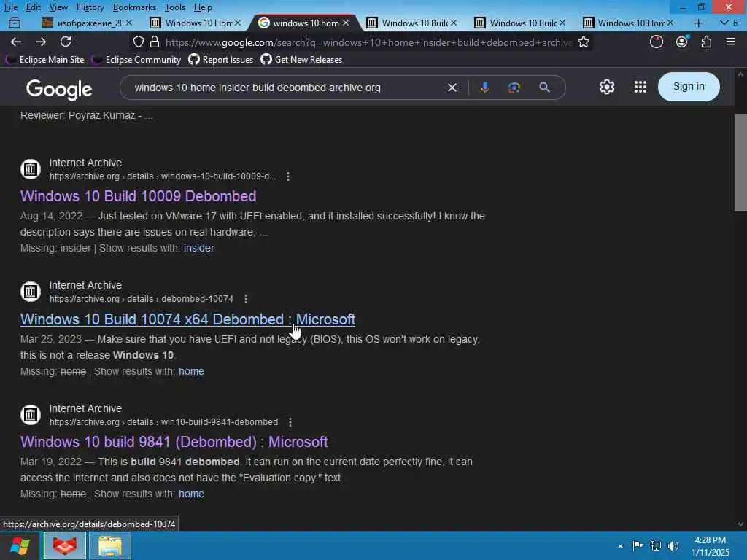This screenshot has height=560, width=747.
Task: Start Google voice search with microphone
Action: [485, 87]
